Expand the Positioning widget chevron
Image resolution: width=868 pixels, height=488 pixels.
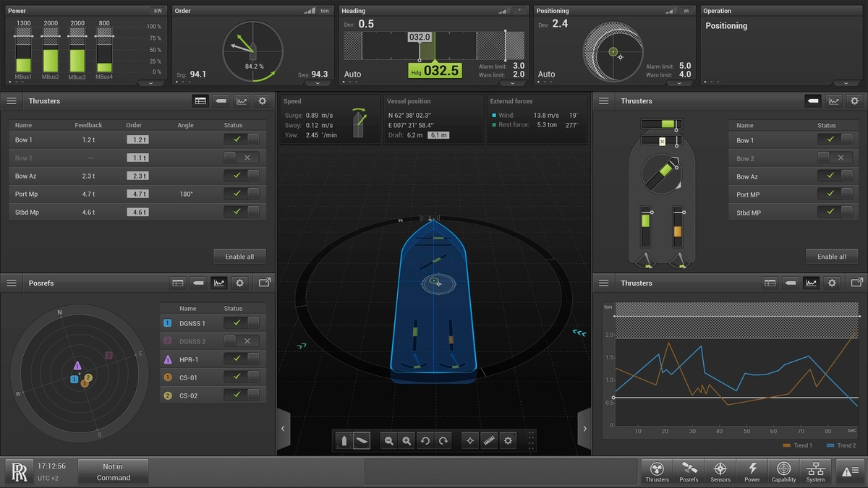pos(679,83)
